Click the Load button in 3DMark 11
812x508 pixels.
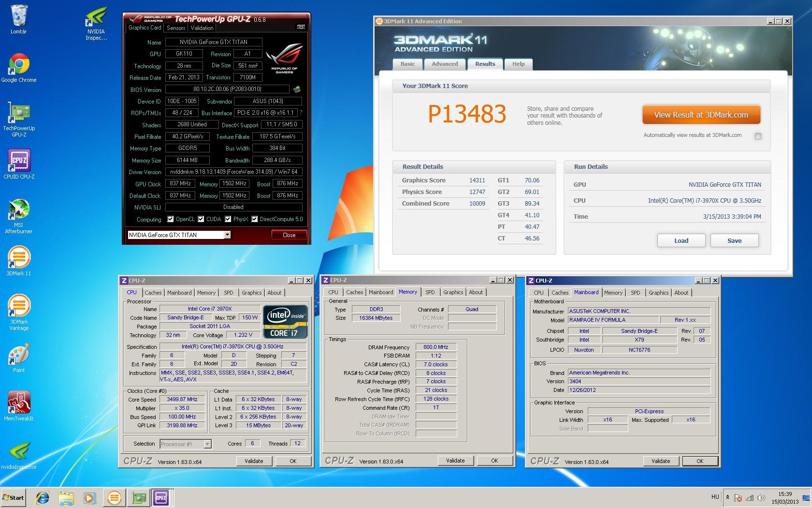point(681,240)
